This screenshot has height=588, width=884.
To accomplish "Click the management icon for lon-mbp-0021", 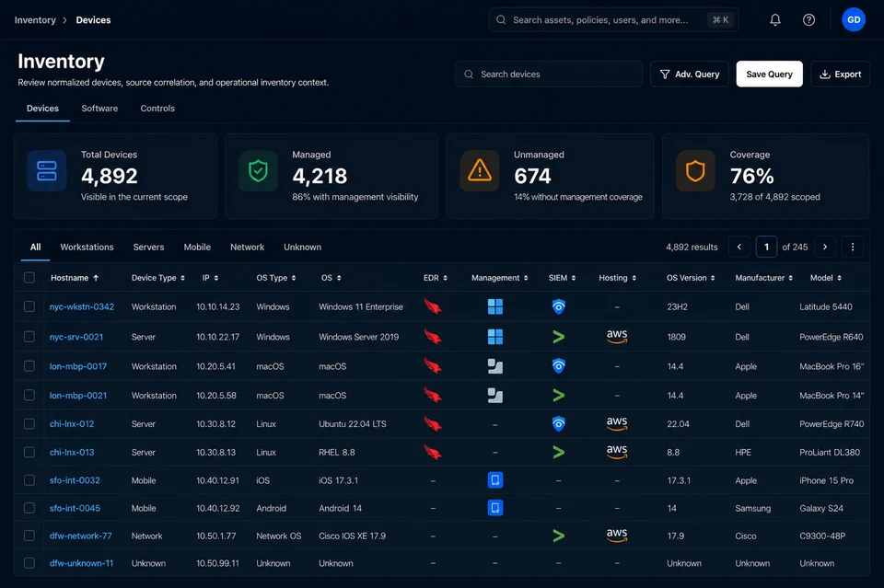I will click(x=495, y=396).
